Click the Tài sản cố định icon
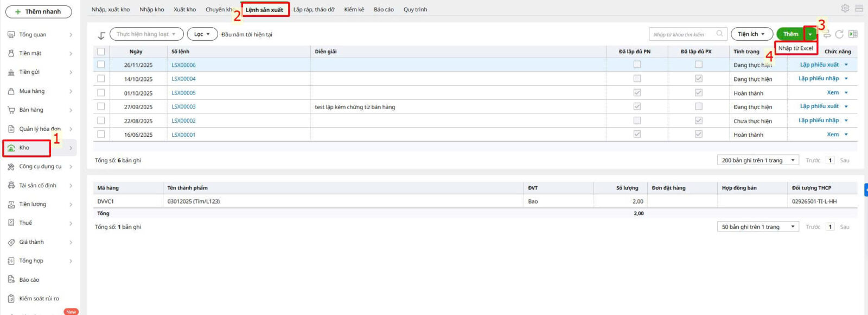Screen dimensions: 868x315 click(11, 186)
